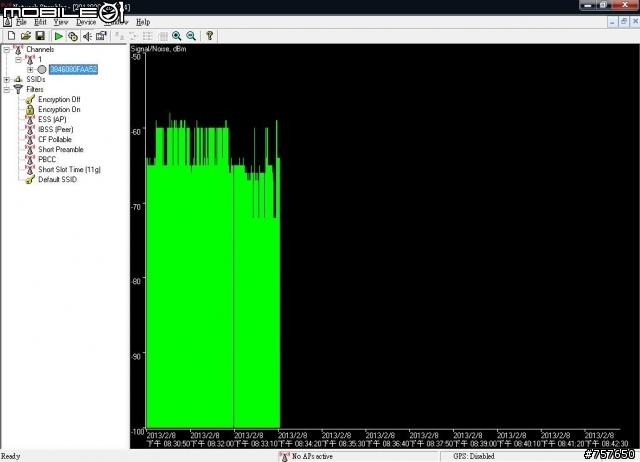The image size is (640, 462).
Task: Collapse the Filters tree node
Action: click(x=7, y=89)
